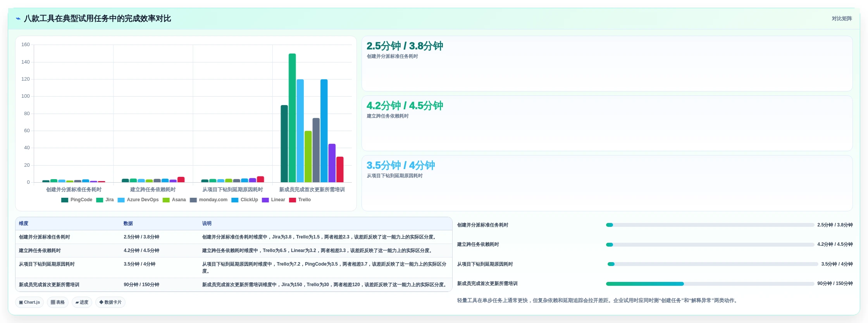This screenshot has height=323, width=868.
Task: Select the table row 从项目下钻到延期原因耗时
Action: [x=234, y=268]
